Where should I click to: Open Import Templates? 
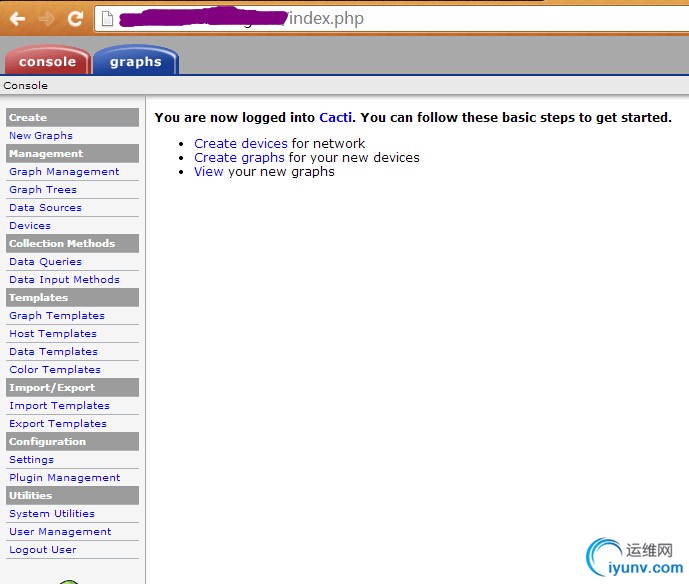point(59,406)
